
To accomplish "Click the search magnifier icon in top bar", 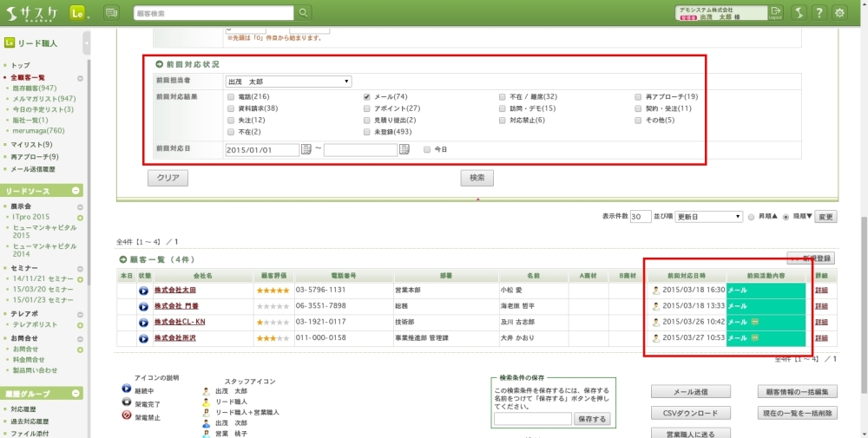I will click(x=303, y=13).
